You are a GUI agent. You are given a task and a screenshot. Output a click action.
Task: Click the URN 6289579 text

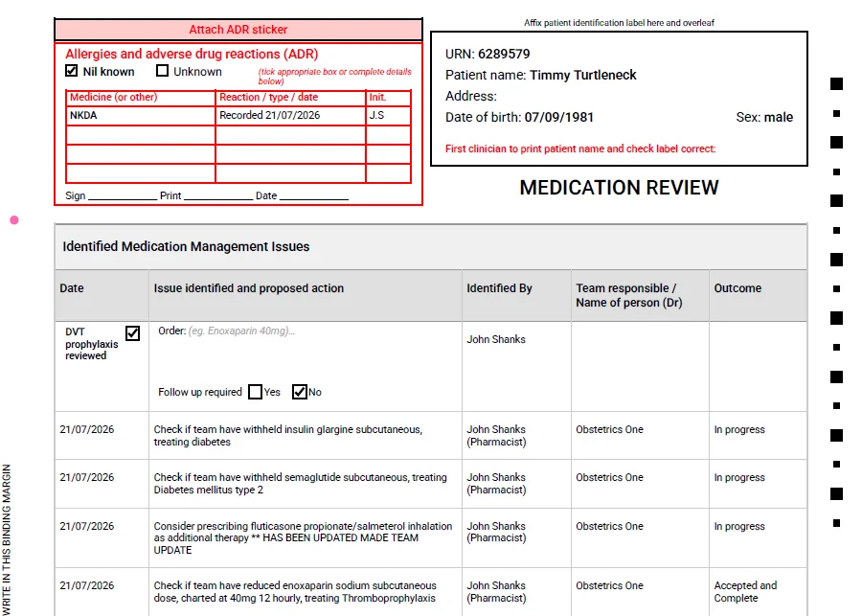(488, 54)
